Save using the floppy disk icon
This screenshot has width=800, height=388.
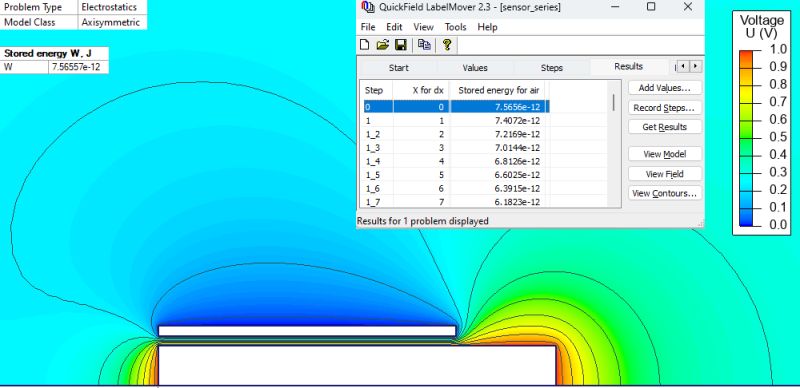click(x=401, y=45)
